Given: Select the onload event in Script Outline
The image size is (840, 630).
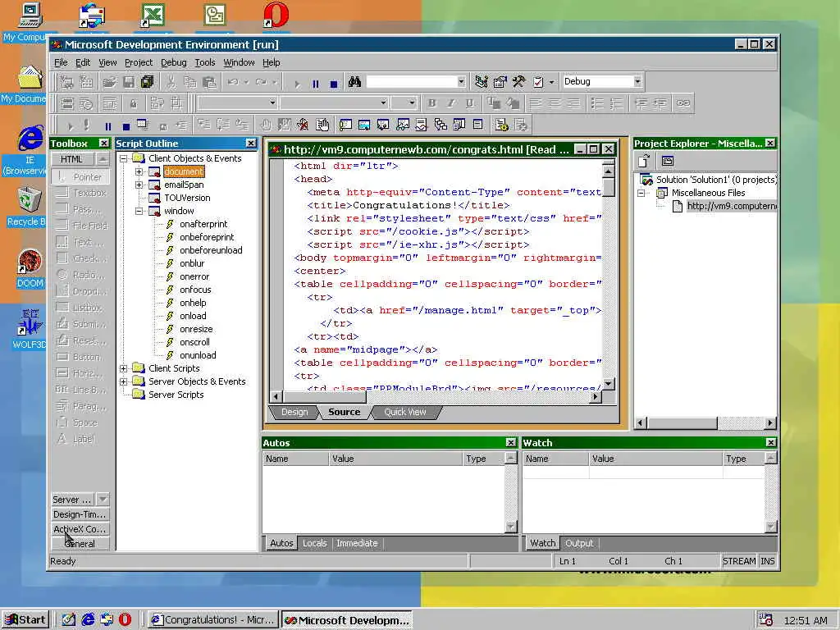Looking at the screenshot, I should tap(193, 316).
